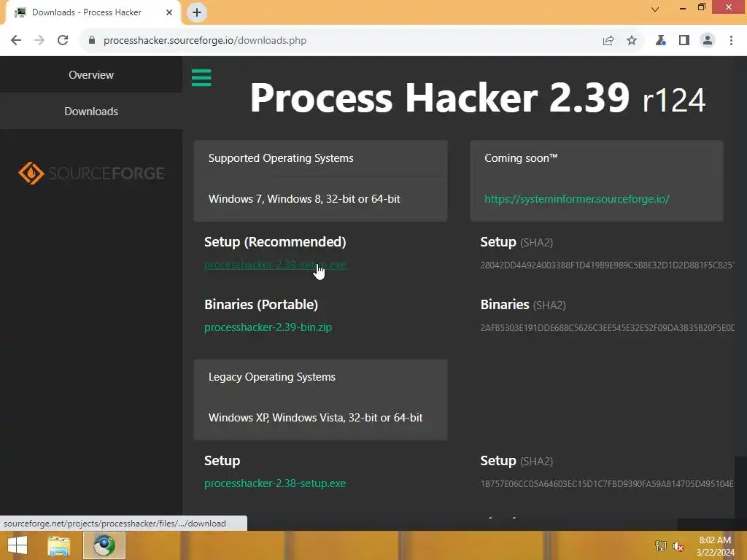Open a new browser tab
Image resolution: width=747 pixels, height=560 pixels.
(x=197, y=12)
